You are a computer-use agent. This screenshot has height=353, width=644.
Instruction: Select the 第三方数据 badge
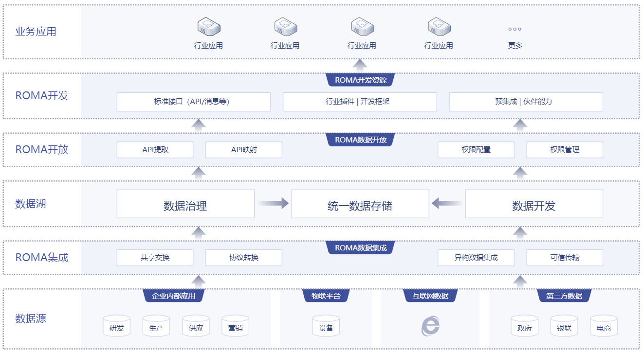[x=564, y=296]
